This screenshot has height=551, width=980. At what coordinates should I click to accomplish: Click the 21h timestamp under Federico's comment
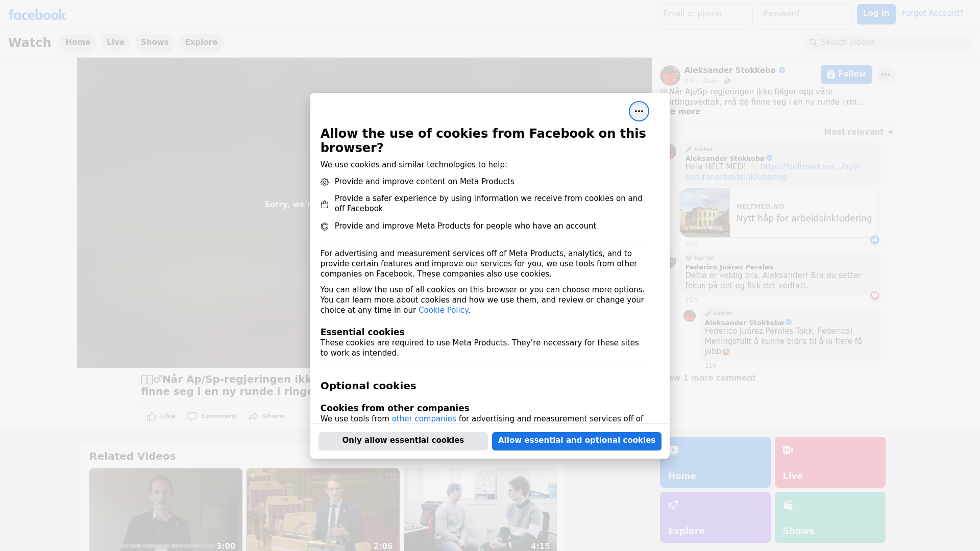pos(691,300)
